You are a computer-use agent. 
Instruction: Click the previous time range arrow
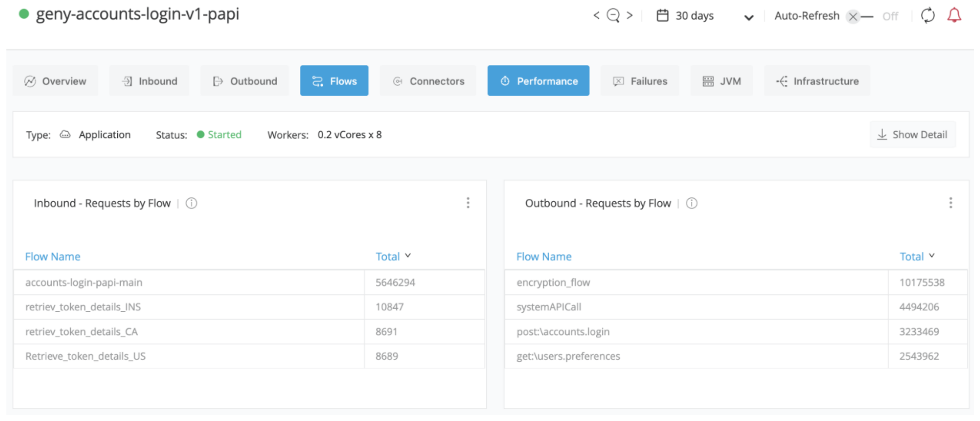[x=596, y=16]
